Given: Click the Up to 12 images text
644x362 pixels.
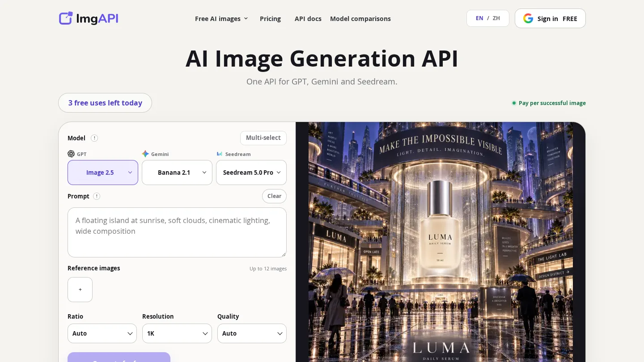Looking at the screenshot, I should pos(268,269).
